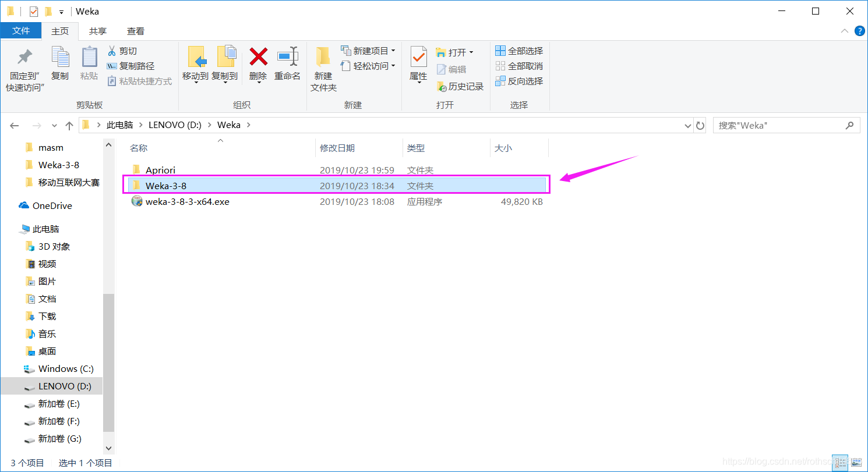This screenshot has width=868, height=472.
Task: Click the blue Help question mark icon
Action: (859, 31)
